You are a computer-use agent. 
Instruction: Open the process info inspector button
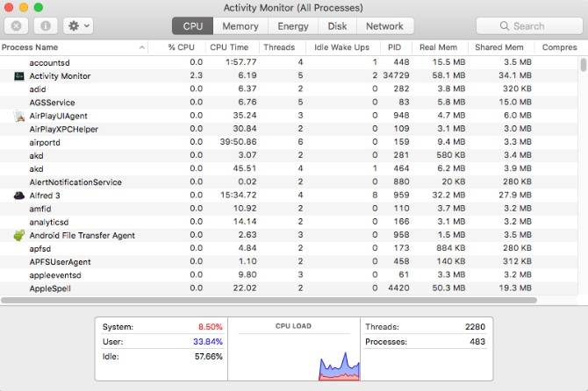[x=46, y=25]
